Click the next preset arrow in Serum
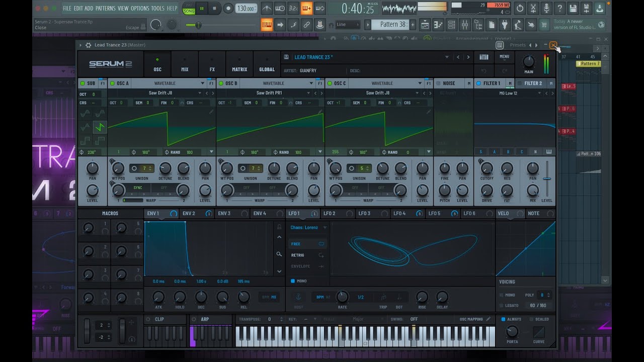644x362 pixels. [x=468, y=57]
